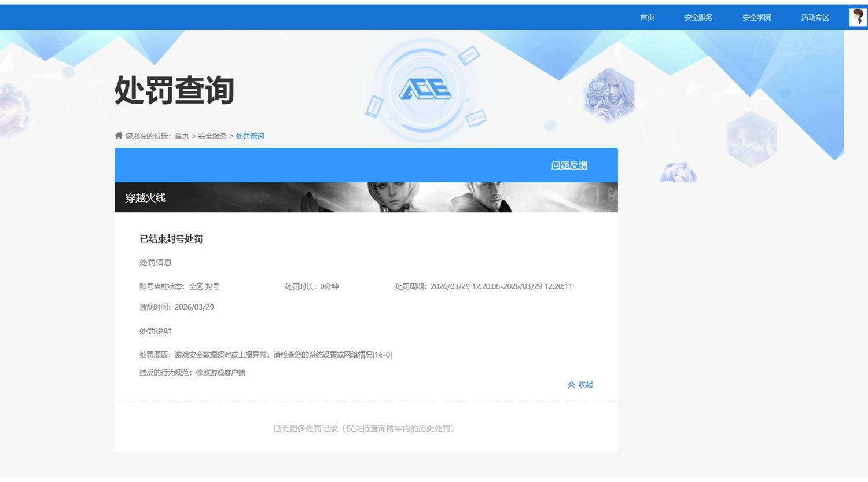The width and height of the screenshot is (868, 482).
Task: Click the ACE circular logo emblem
Action: [x=424, y=91]
